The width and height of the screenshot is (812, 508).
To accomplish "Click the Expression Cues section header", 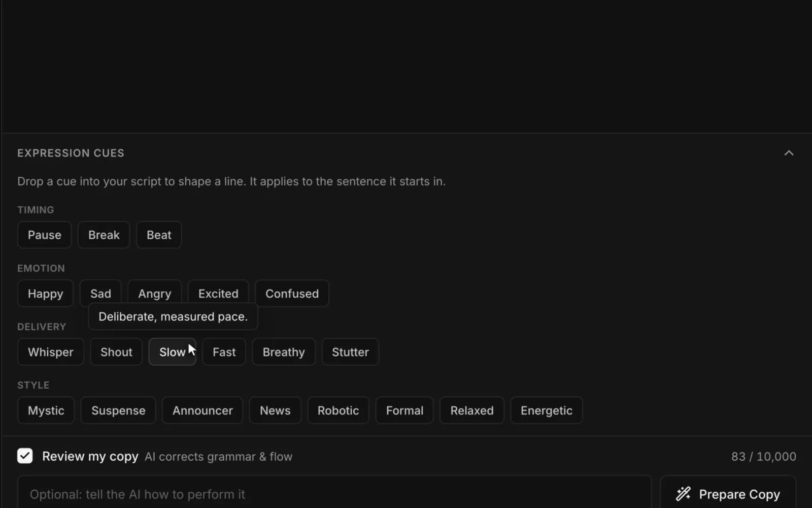I will 71,153.
